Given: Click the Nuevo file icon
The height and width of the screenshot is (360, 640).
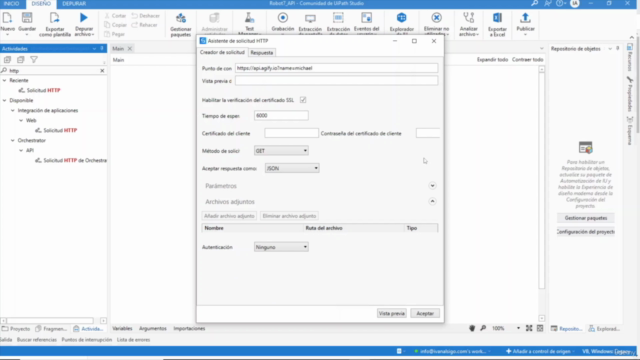Looking at the screenshot, I should [7, 19].
